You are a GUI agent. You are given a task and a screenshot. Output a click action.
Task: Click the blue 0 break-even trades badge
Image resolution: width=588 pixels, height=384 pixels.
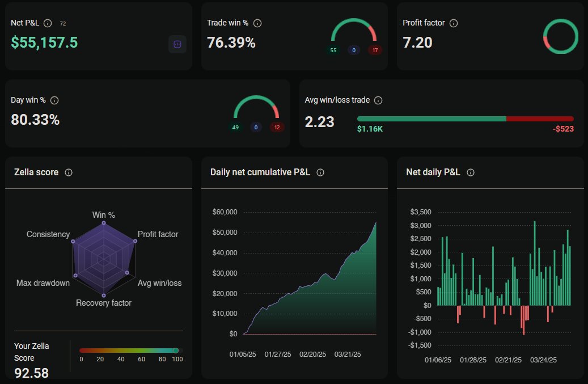click(x=354, y=50)
